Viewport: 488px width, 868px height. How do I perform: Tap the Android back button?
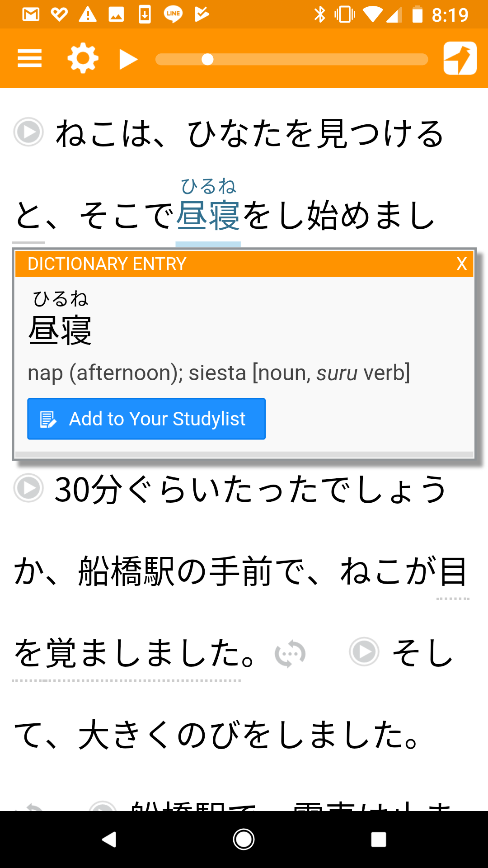coord(109,840)
